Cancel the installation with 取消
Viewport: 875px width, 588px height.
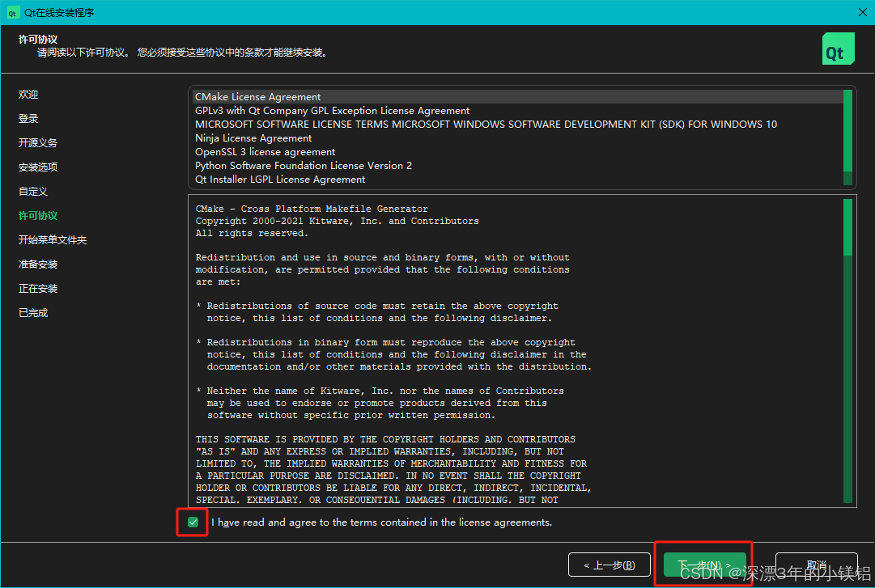click(817, 565)
